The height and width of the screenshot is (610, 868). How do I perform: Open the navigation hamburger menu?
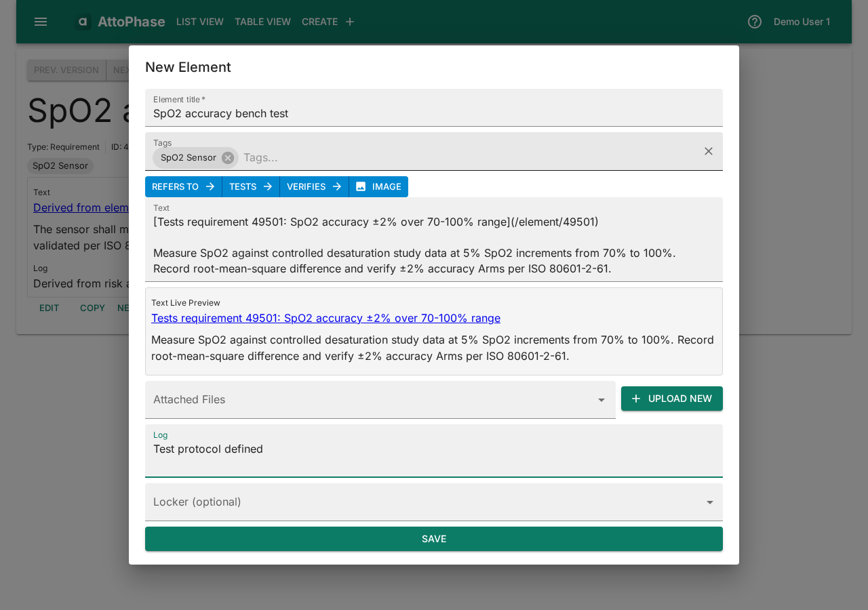click(x=40, y=21)
